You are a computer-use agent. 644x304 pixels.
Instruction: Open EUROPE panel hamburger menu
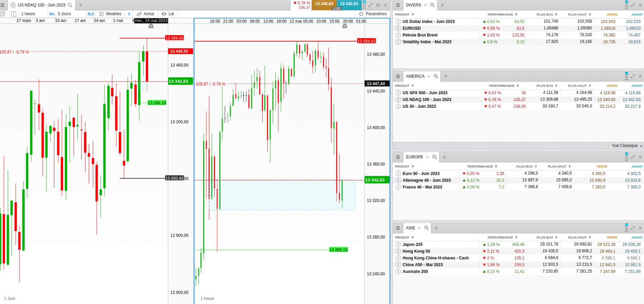[x=398, y=157]
